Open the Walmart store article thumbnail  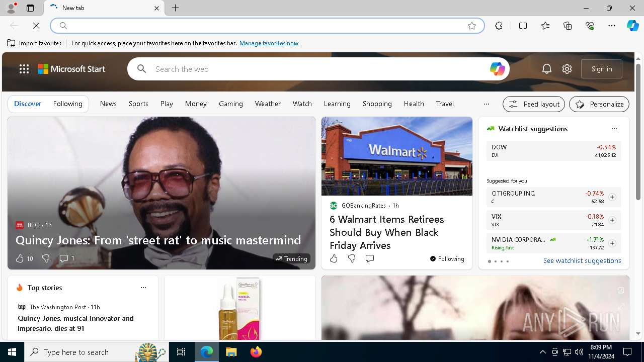tap(397, 156)
